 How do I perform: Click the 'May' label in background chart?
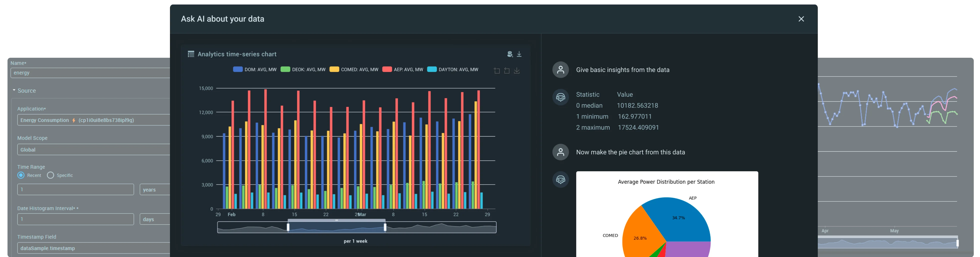(x=894, y=231)
